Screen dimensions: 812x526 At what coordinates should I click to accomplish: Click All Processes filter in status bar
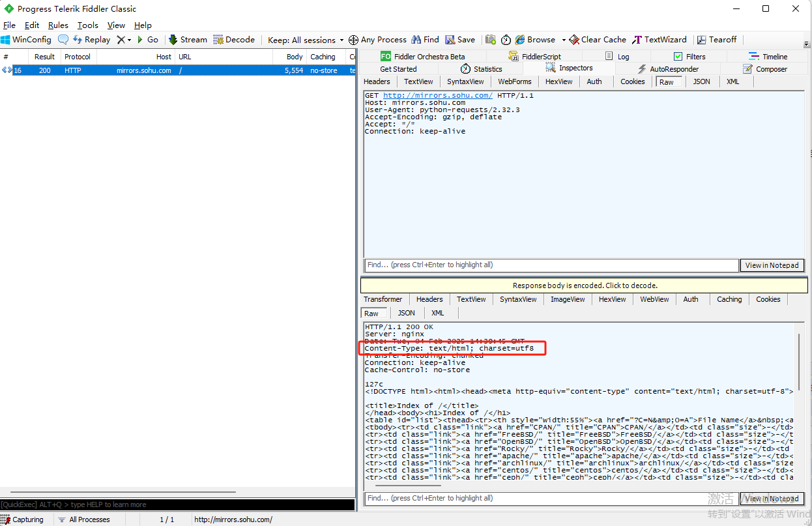(x=83, y=519)
